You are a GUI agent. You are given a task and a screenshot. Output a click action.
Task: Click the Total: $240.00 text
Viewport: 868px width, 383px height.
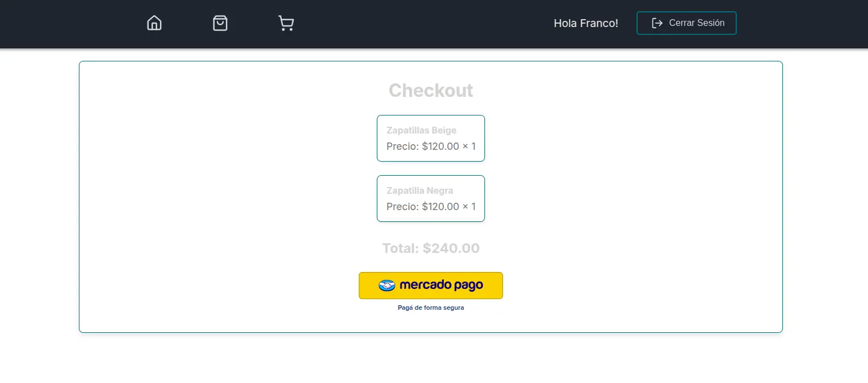point(431,248)
